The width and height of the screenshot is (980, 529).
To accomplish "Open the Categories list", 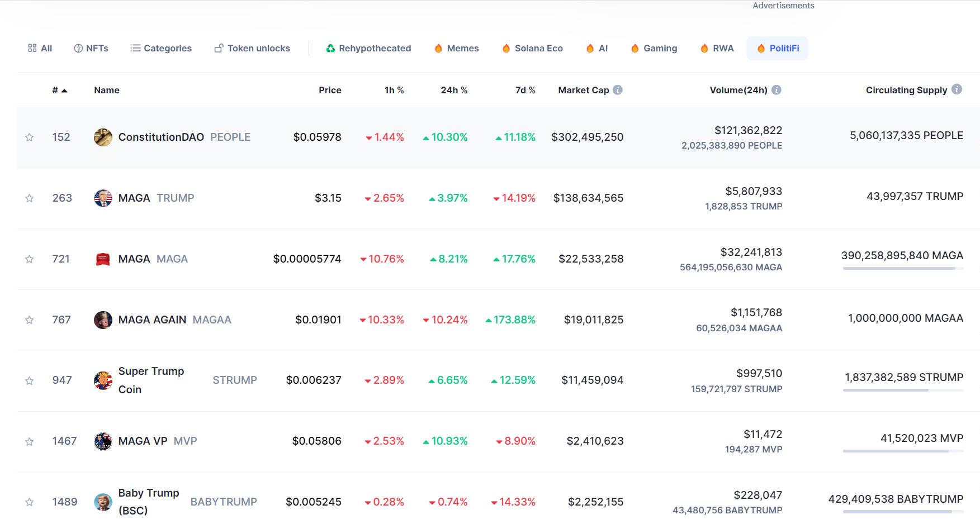I will [161, 49].
